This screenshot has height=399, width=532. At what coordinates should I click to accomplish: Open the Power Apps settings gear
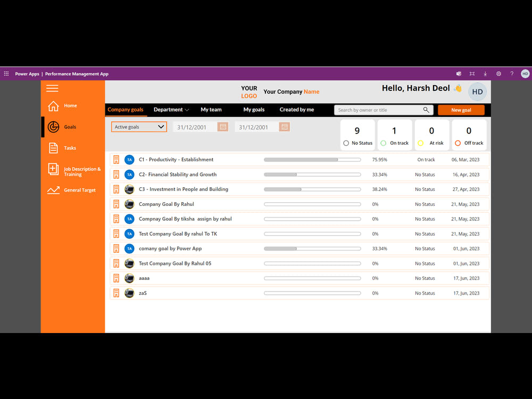(x=498, y=73)
